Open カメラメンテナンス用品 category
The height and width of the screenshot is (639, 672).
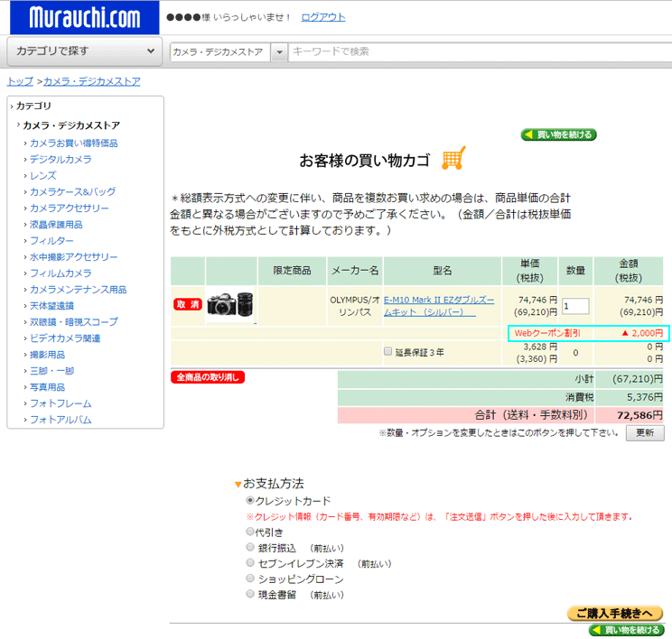pyautogui.click(x=78, y=290)
